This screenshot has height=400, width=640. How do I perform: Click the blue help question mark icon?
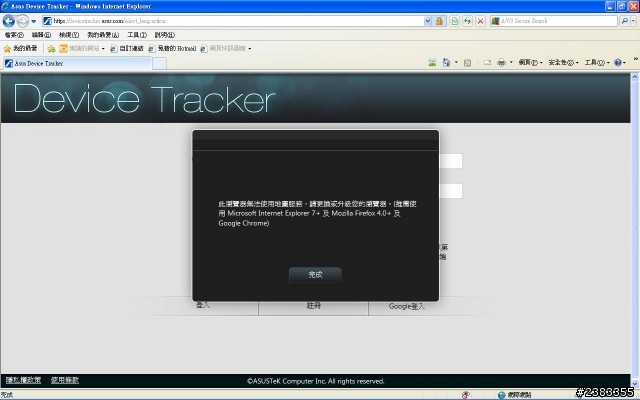[618, 62]
